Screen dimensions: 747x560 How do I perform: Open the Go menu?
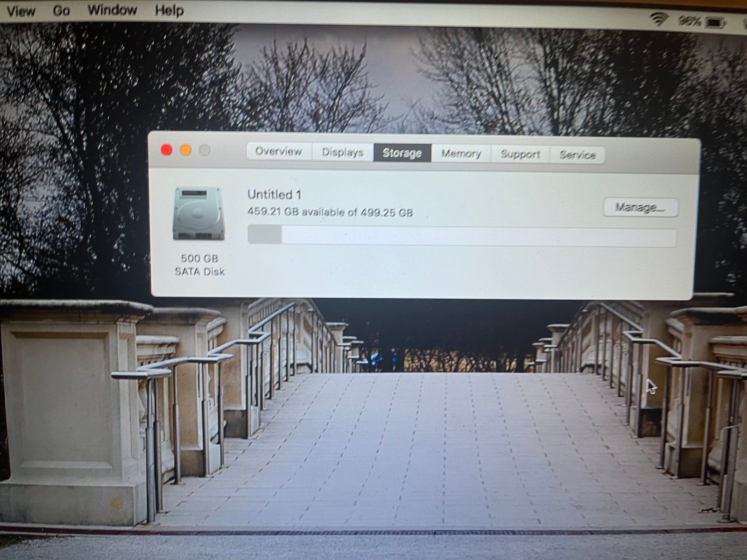pos(61,10)
